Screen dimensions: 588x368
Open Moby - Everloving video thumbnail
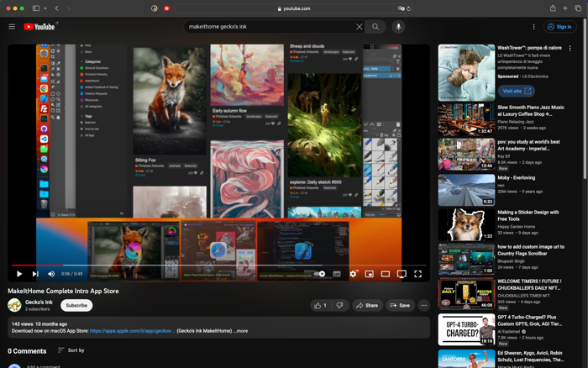466,190
